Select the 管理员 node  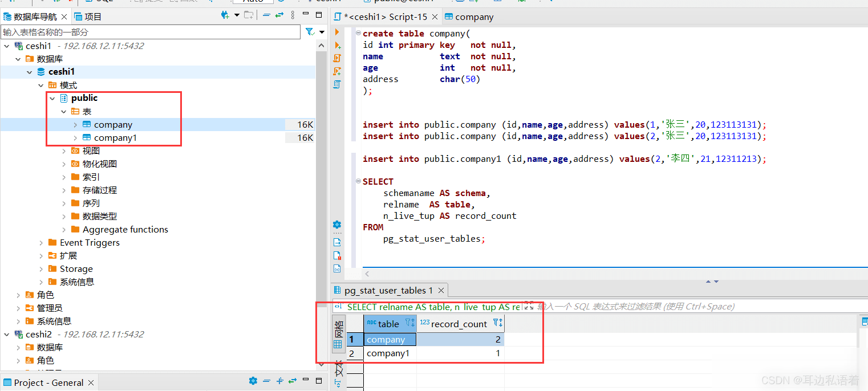50,308
